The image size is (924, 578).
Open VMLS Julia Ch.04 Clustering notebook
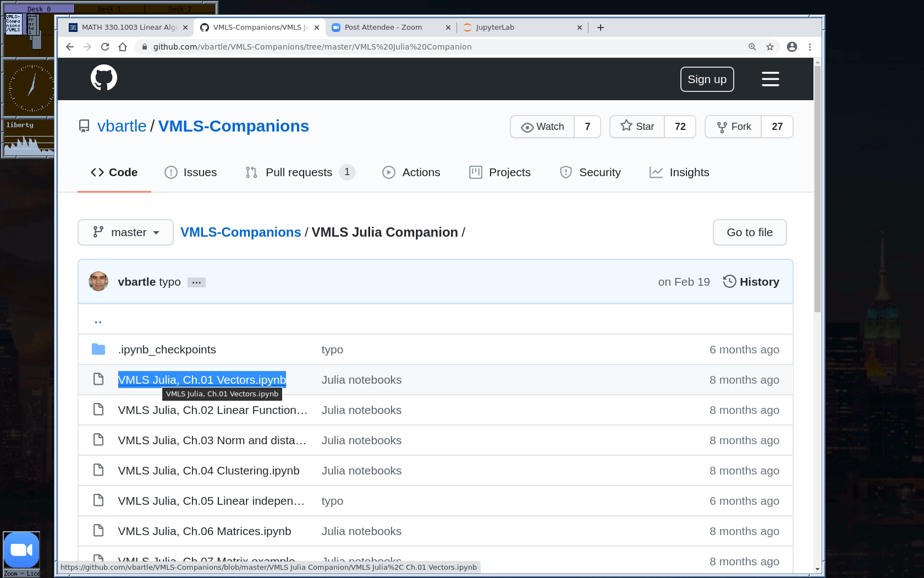click(x=208, y=471)
